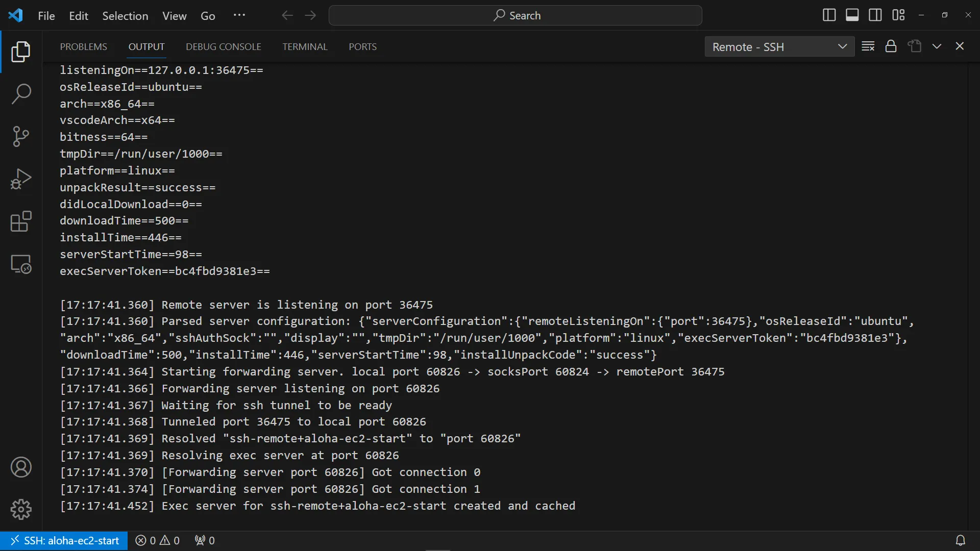The width and height of the screenshot is (980, 551).
Task: Open the Manage gear menu
Action: (21, 509)
